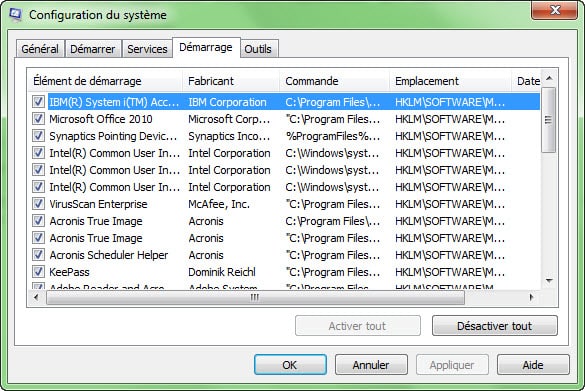Click the vertical scrollbar thumb
Screen dimensions: 585x391
coord(548,120)
